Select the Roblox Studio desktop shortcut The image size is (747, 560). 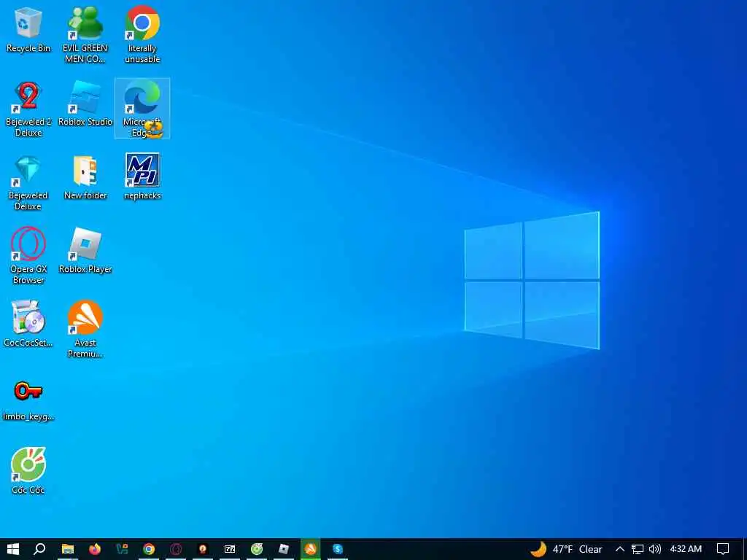(x=85, y=104)
